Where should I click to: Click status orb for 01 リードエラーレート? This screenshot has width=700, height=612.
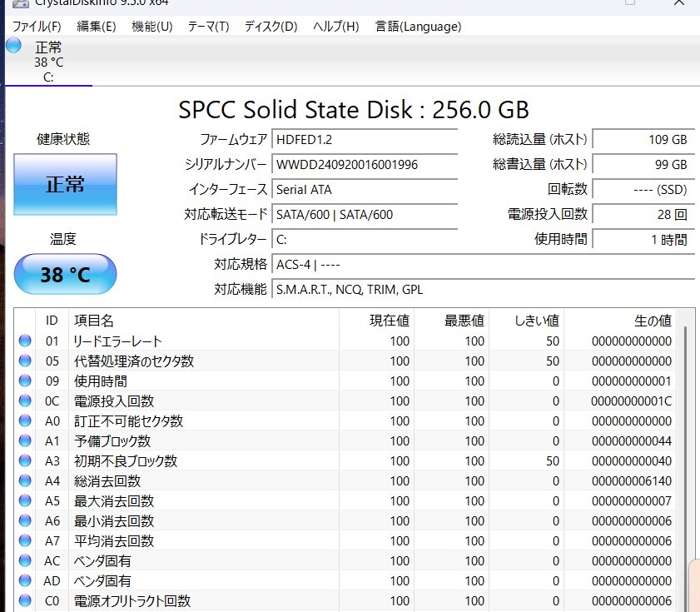(25, 341)
